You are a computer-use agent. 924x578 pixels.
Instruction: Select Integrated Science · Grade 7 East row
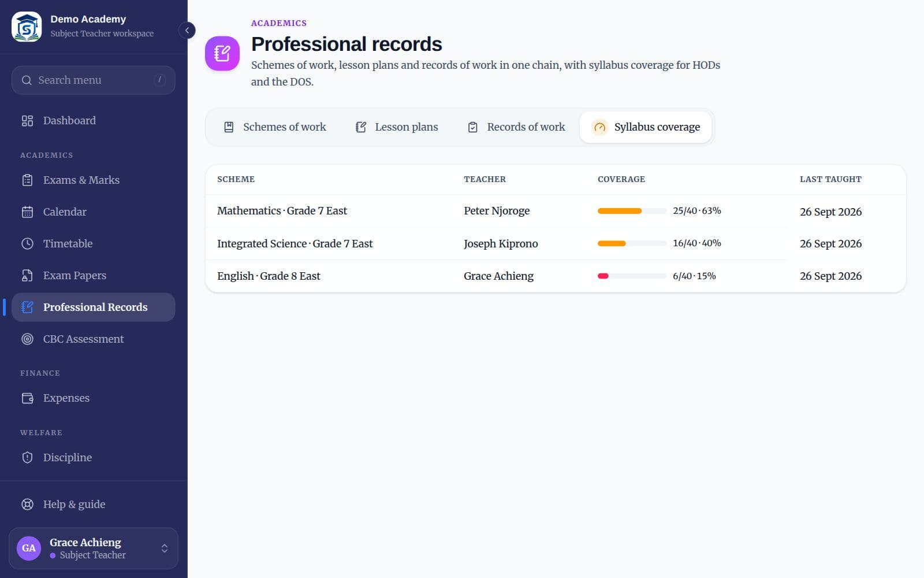coord(556,244)
